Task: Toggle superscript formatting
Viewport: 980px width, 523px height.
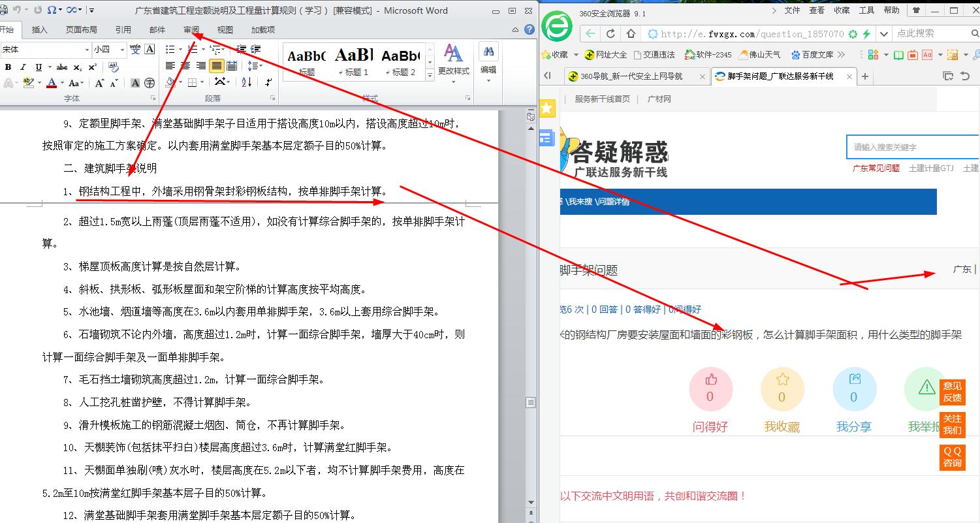Action: click(93, 67)
